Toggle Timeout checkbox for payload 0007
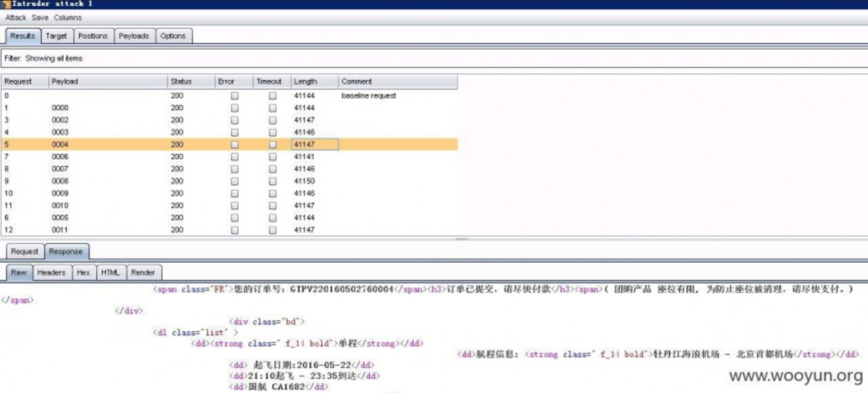Screen dimensions: 868x393 [272, 169]
